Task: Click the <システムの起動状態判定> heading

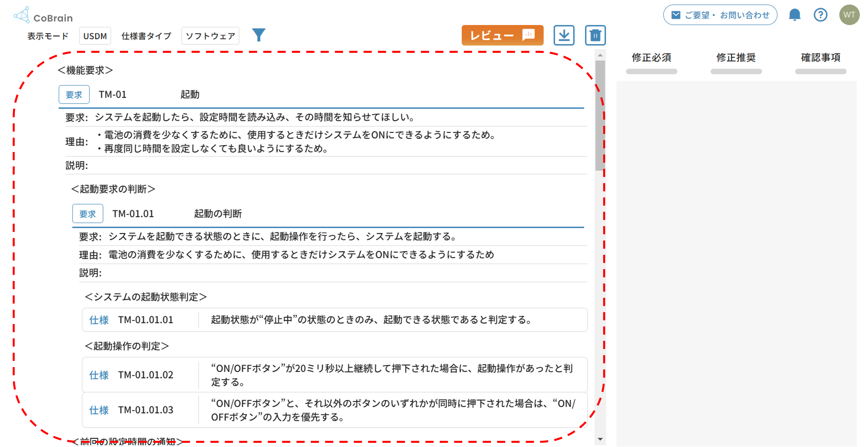Action: [146, 297]
